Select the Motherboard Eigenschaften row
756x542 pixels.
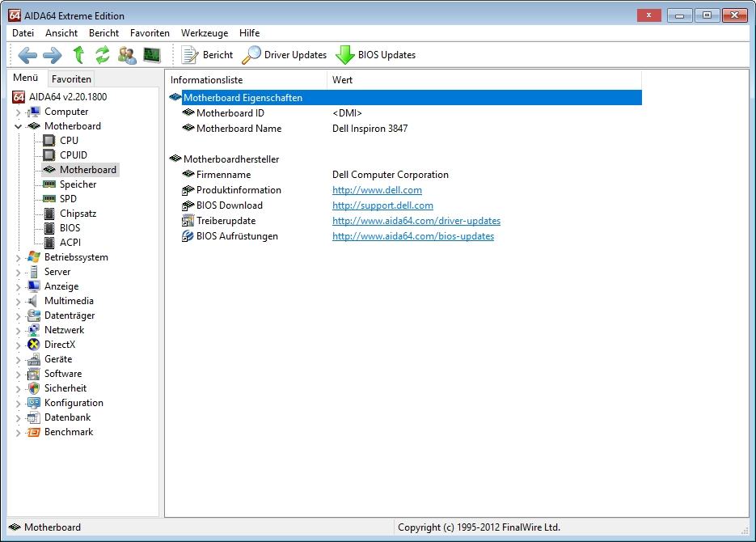click(405, 97)
